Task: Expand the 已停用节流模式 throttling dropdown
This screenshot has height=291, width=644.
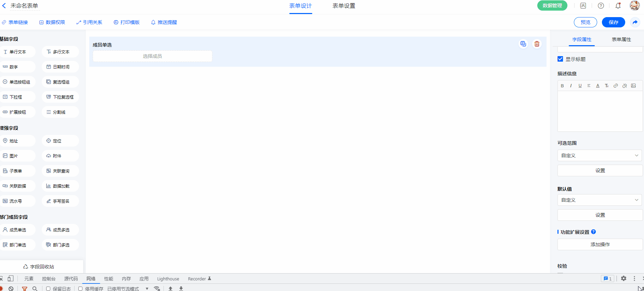Action: [x=147, y=289]
